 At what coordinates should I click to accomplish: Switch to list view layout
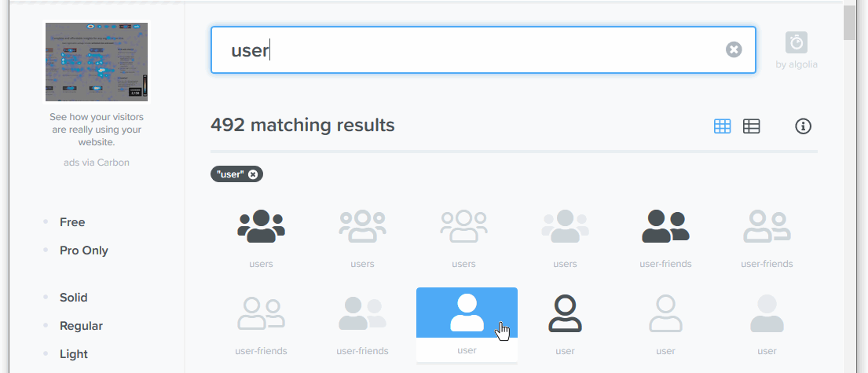(752, 126)
